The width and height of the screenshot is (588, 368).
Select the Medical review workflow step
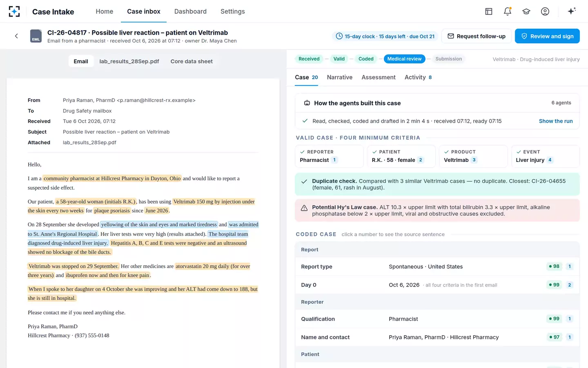[404, 59]
